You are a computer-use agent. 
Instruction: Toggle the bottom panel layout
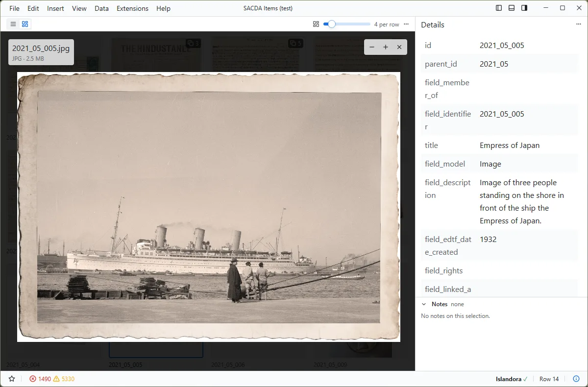tap(512, 8)
